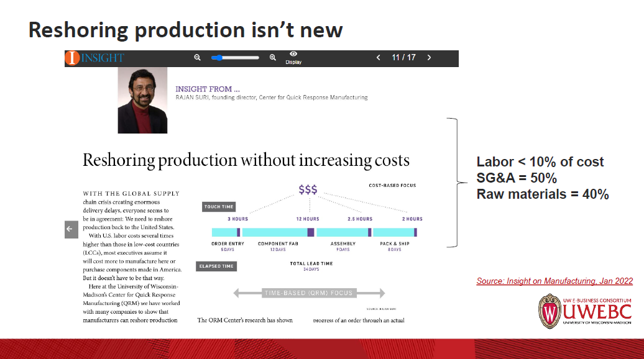
Task: Click the back arrow beside the article
Action: tap(70, 229)
